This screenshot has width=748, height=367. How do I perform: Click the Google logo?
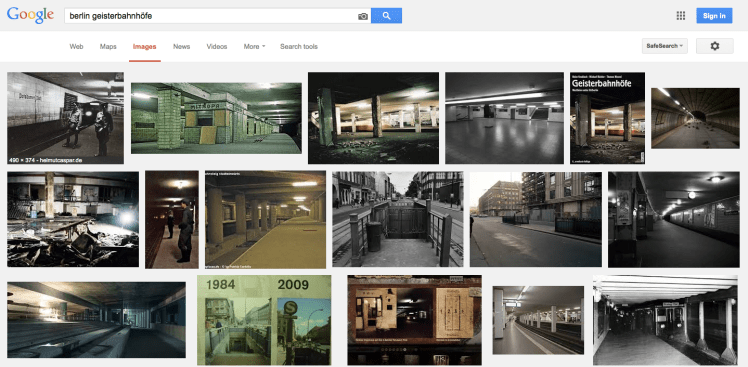pyautogui.click(x=30, y=15)
